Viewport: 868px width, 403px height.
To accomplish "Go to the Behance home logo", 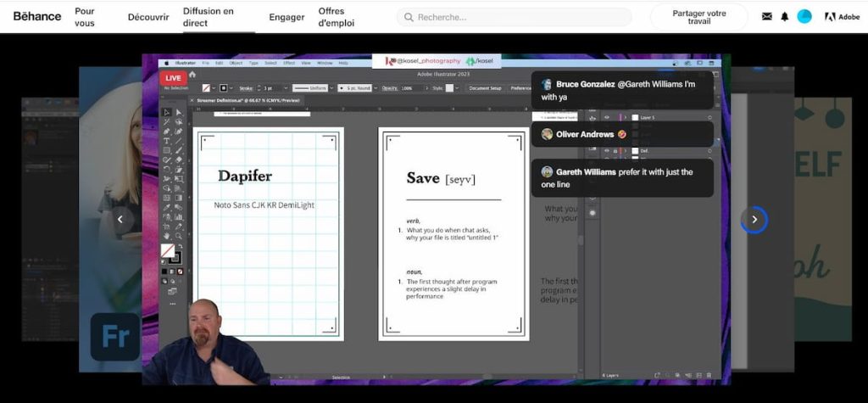I will (37, 16).
